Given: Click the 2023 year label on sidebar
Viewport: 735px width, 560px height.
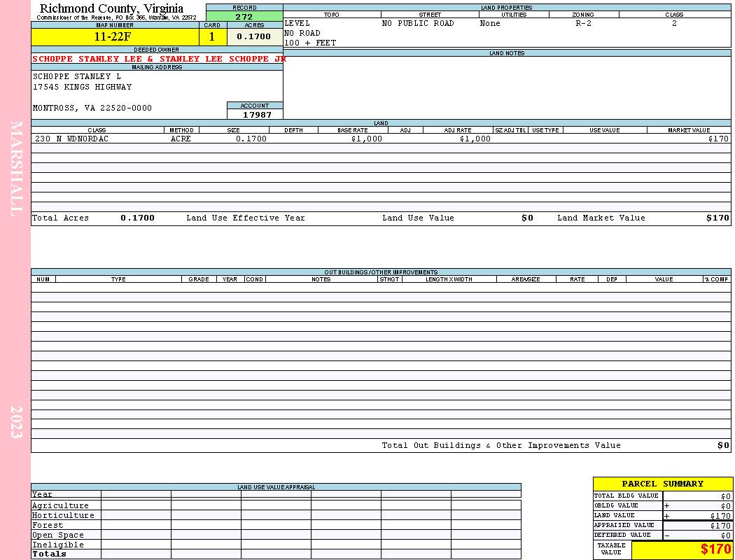Looking at the screenshot, I should tap(16, 422).
